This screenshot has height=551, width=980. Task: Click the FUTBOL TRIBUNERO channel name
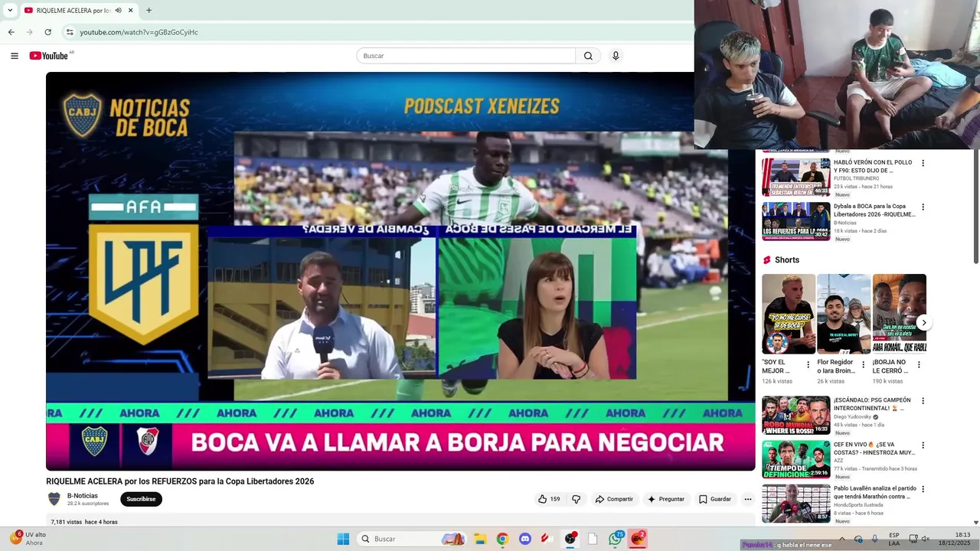point(857,178)
